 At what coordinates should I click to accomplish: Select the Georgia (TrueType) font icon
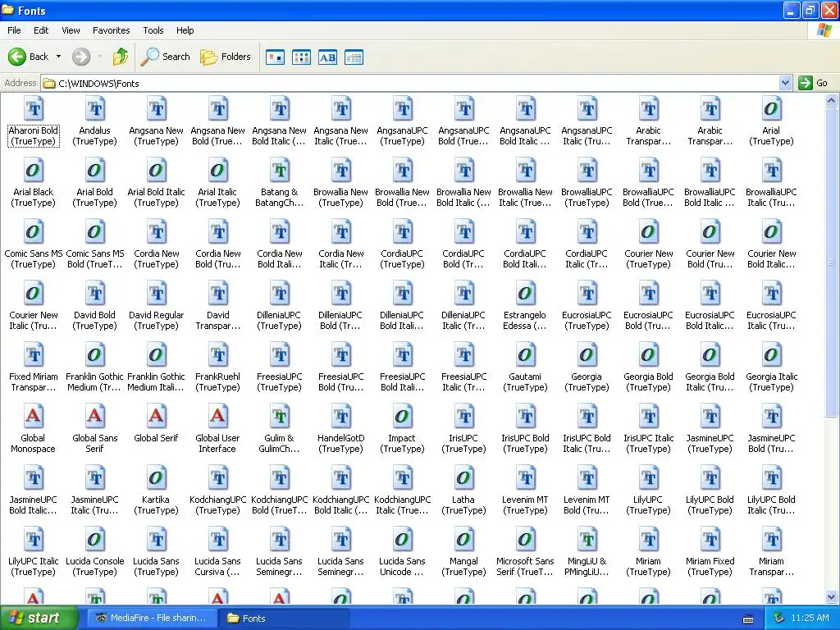[587, 356]
